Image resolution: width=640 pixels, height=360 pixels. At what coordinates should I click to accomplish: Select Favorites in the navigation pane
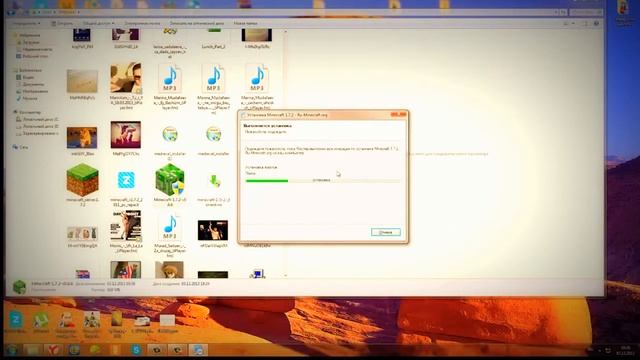pos(28,35)
